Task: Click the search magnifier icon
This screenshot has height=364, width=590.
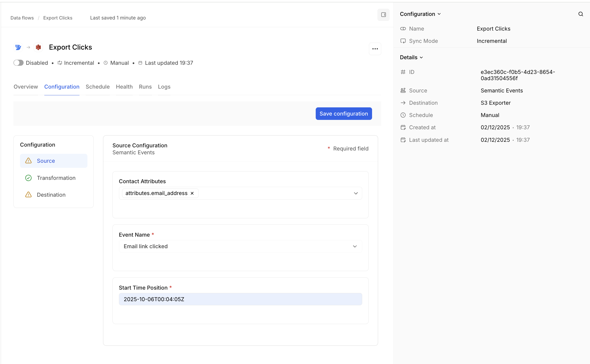Action: pyautogui.click(x=581, y=14)
